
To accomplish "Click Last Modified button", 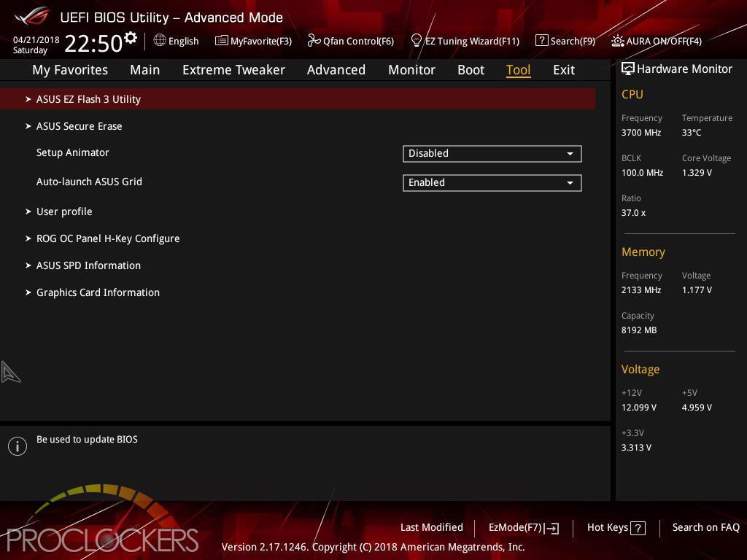I will click(432, 527).
